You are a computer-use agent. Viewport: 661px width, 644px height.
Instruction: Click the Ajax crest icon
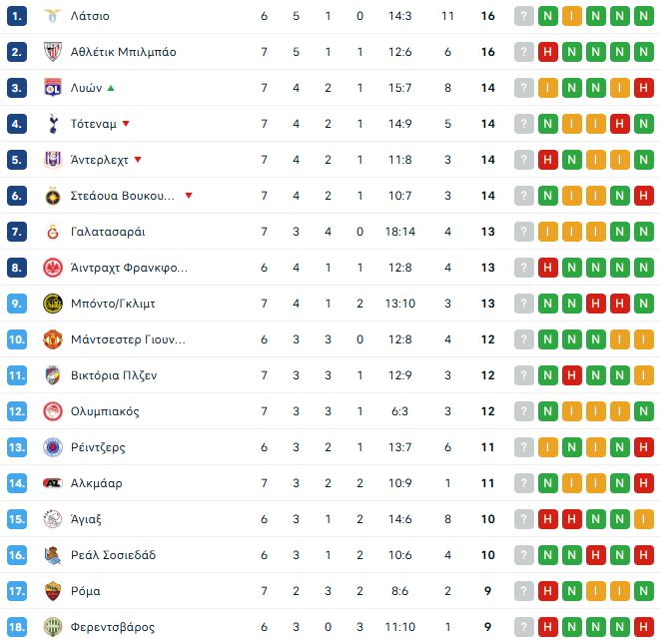tap(52, 519)
